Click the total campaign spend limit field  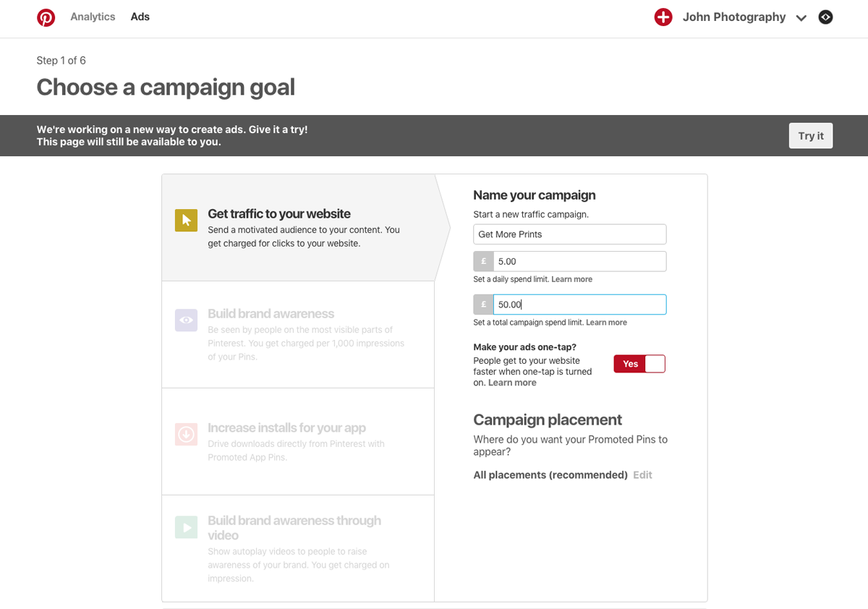click(x=579, y=304)
